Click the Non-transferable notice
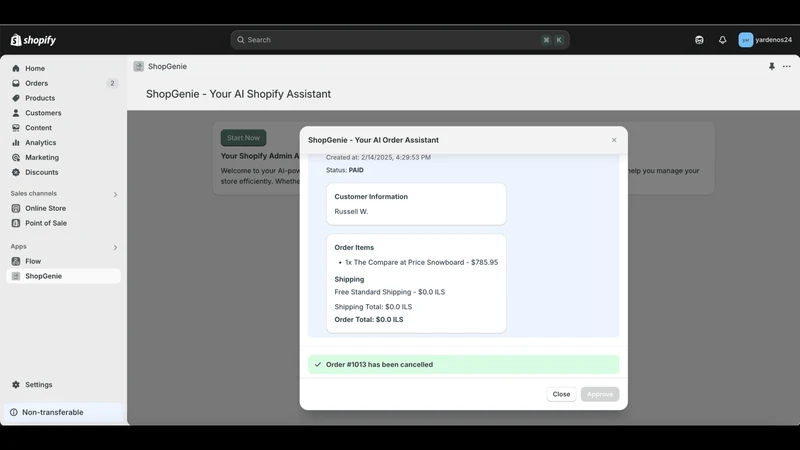 [63, 412]
